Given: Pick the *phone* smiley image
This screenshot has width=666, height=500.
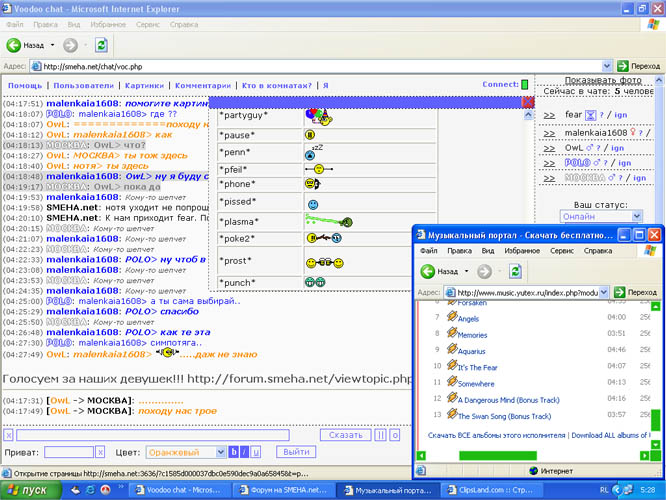Looking at the screenshot, I should tap(313, 184).
